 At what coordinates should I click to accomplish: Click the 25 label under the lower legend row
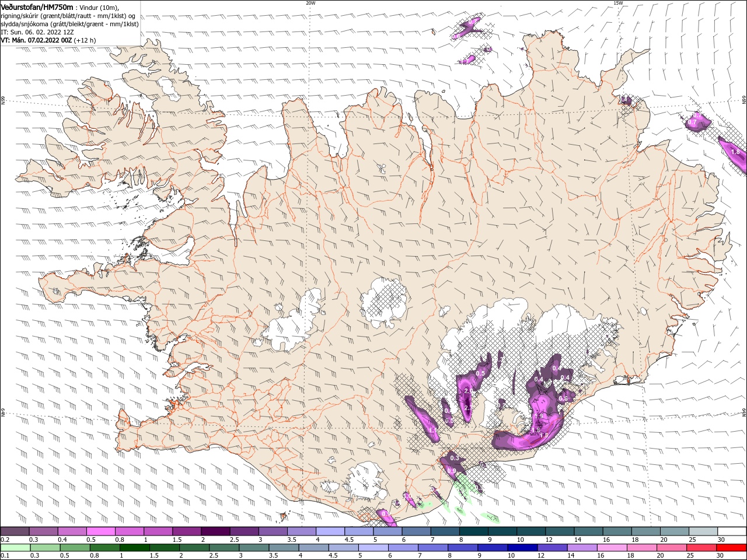pos(692,556)
